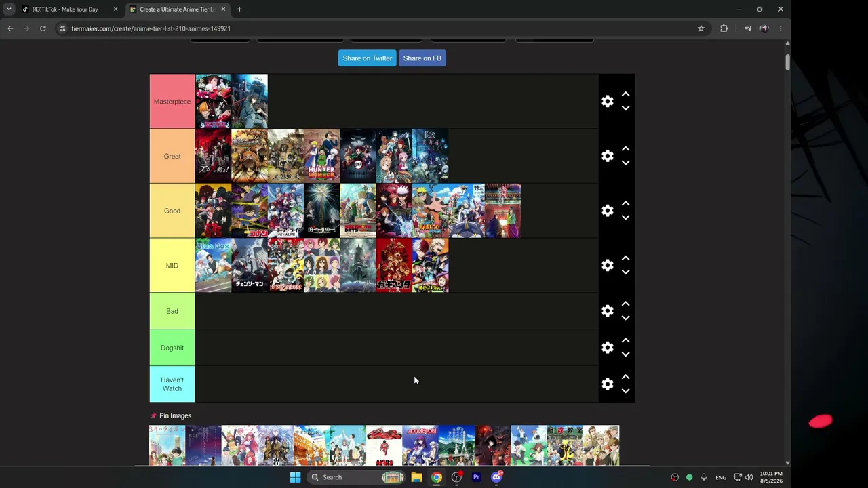Open the Chrome profile avatar
This screenshot has height=488, width=868.
[x=764, y=28]
